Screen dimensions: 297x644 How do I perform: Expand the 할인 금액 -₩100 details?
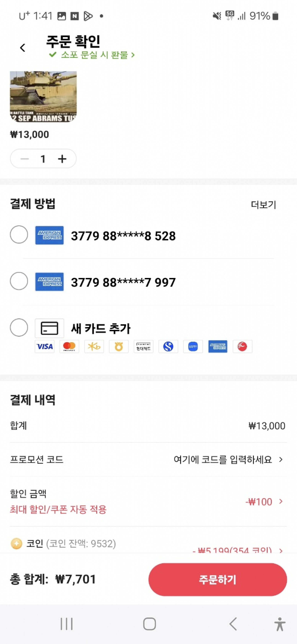(281, 501)
